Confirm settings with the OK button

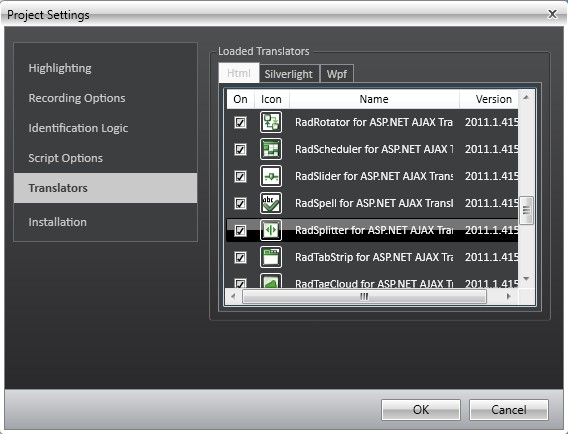(x=421, y=410)
